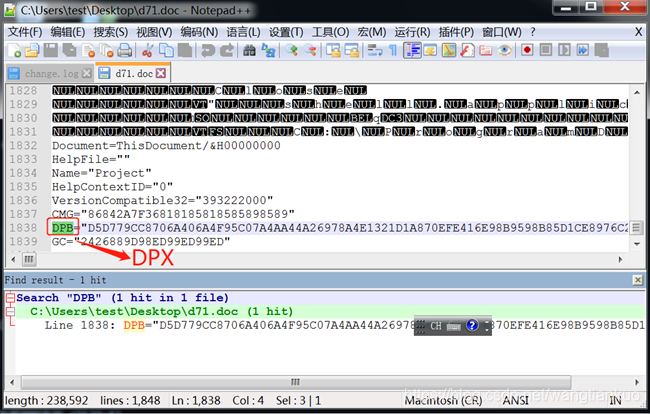
Task: Toggle Show All Characters pilcrow icon
Action: 393,51
